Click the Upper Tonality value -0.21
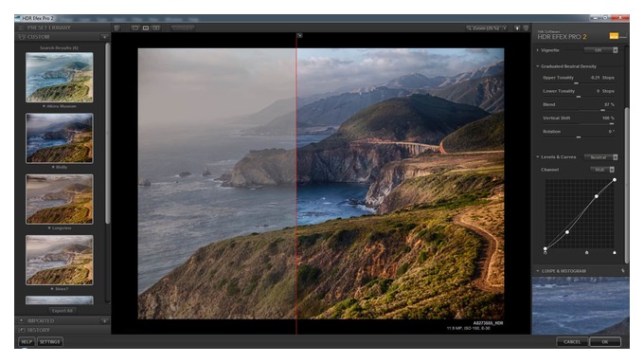Screen dimensions: 644x363 (x=595, y=78)
